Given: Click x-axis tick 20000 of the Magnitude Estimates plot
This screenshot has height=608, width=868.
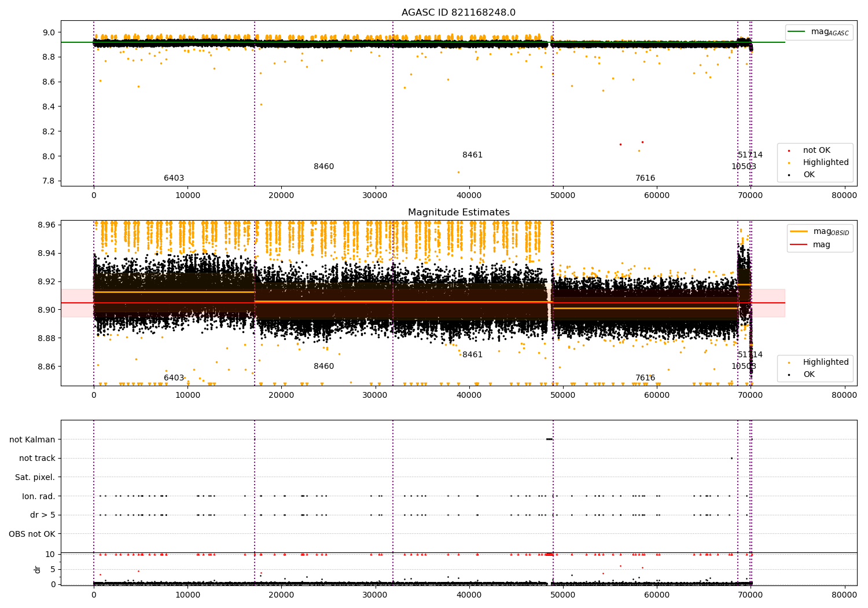Looking at the screenshot, I should point(281,395).
